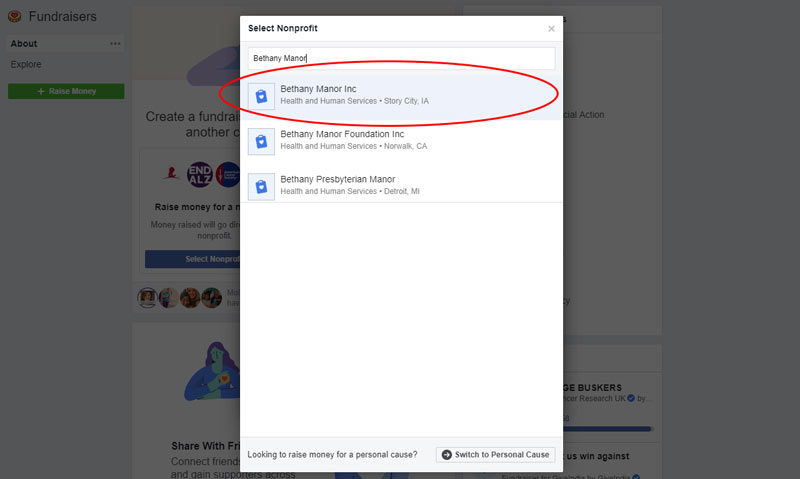Click the Select Nonprofit blue button
Image resolution: width=800 pixels, height=479 pixels.
[192, 259]
